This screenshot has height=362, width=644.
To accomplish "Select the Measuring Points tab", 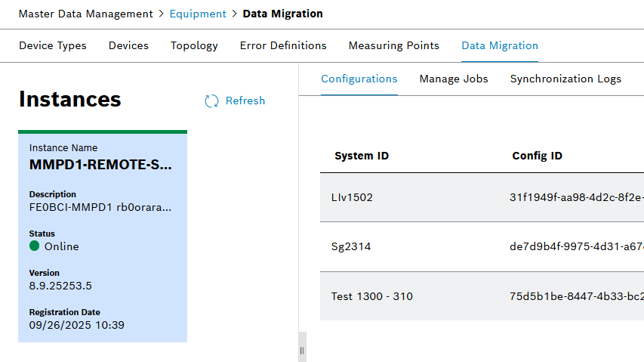I will (394, 45).
